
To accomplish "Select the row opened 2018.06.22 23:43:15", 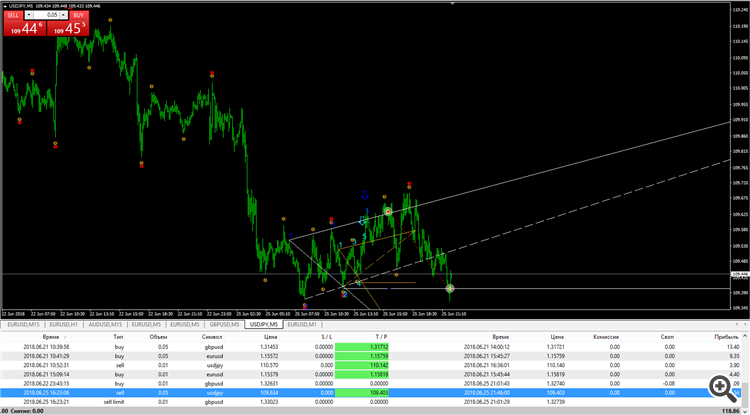I will coord(371,383).
